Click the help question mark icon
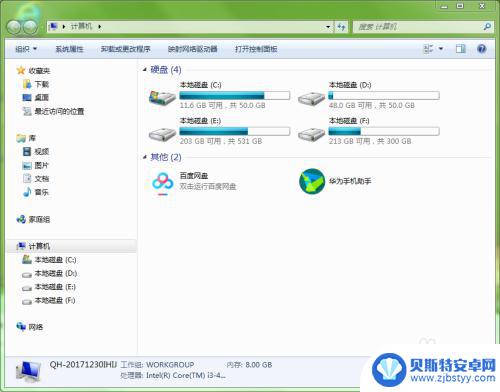This screenshot has height=392, width=500. click(482, 49)
